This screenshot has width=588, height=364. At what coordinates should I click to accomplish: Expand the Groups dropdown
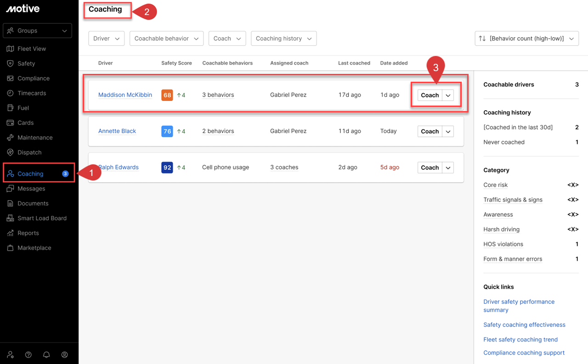pyautogui.click(x=37, y=31)
